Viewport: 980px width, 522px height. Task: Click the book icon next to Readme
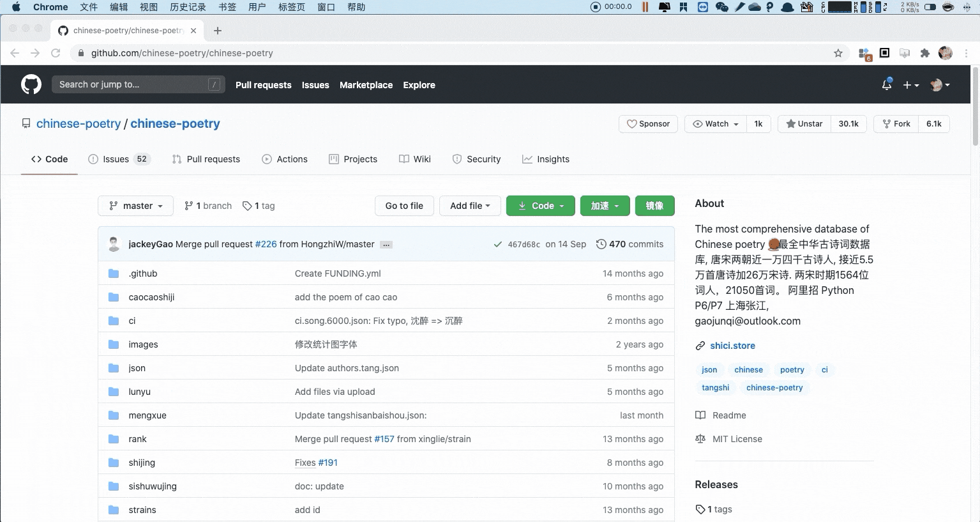(700, 415)
